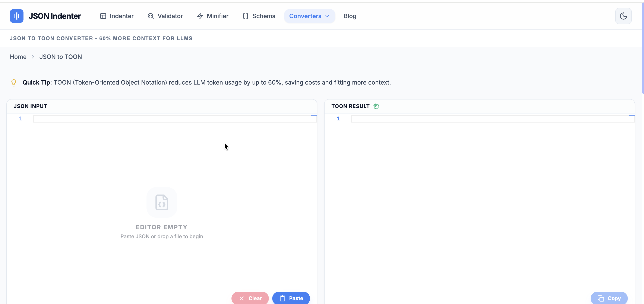
Task: Click inside the TOON result editor
Action: click(x=475, y=118)
